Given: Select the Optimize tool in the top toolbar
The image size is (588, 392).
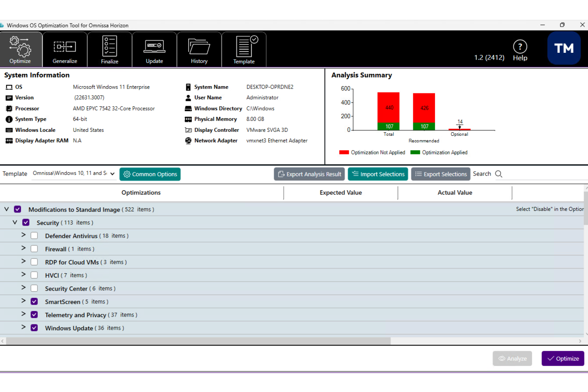Looking at the screenshot, I should click(x=21, y=49).
